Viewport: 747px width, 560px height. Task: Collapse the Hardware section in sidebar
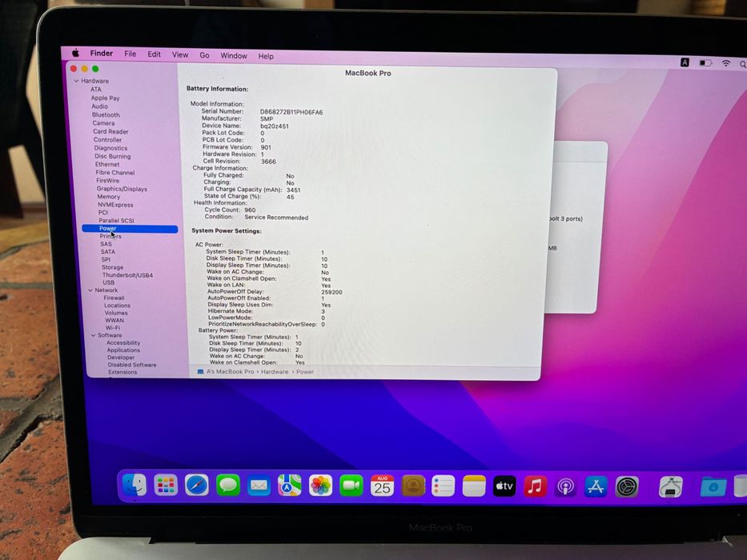coord(76,81)
